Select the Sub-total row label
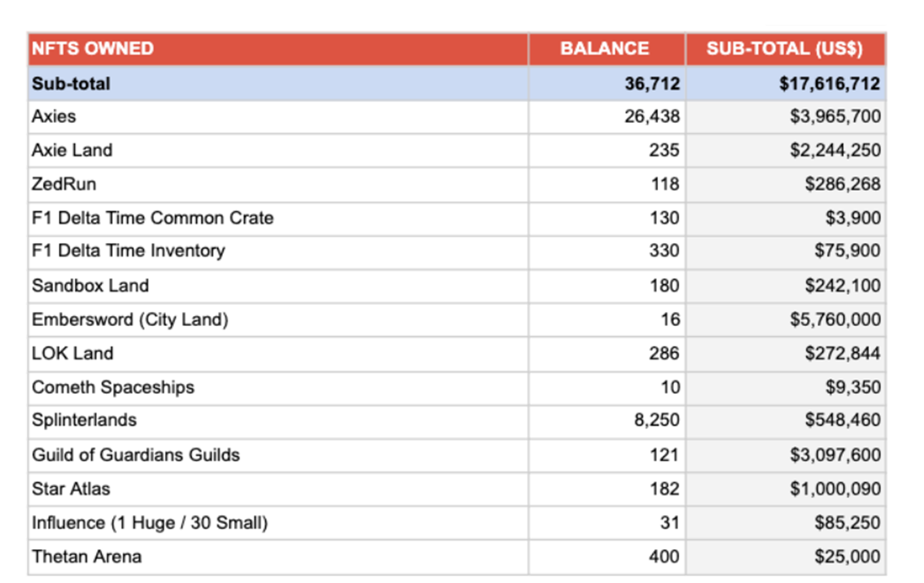Viewport: 924px width, 583px height. pyautogui.click(x=278, y=84)
